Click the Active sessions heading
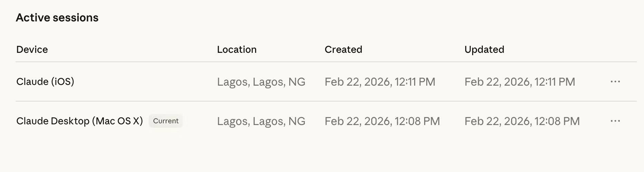Screen dimensions: 644x172 point(57,18)
